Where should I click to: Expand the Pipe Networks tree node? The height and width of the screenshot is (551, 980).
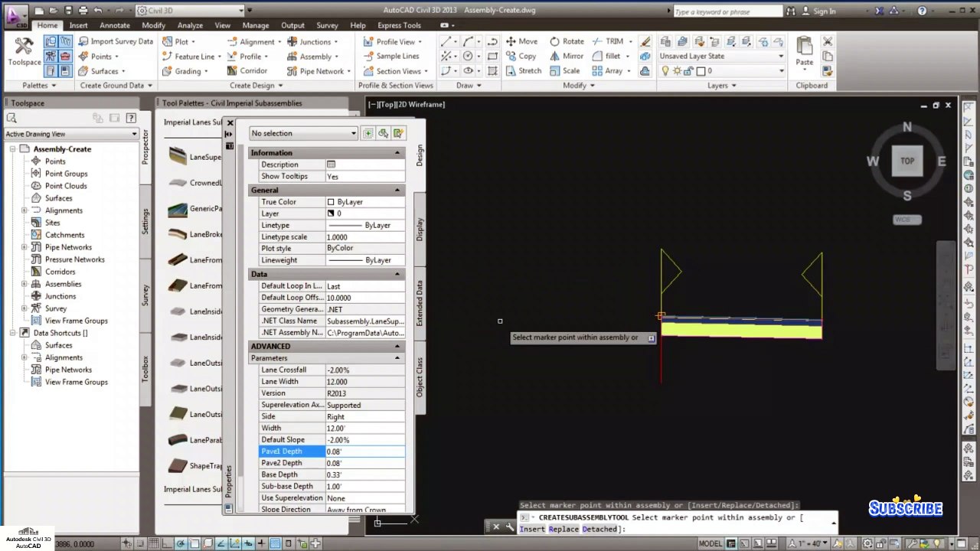[24, 247]
